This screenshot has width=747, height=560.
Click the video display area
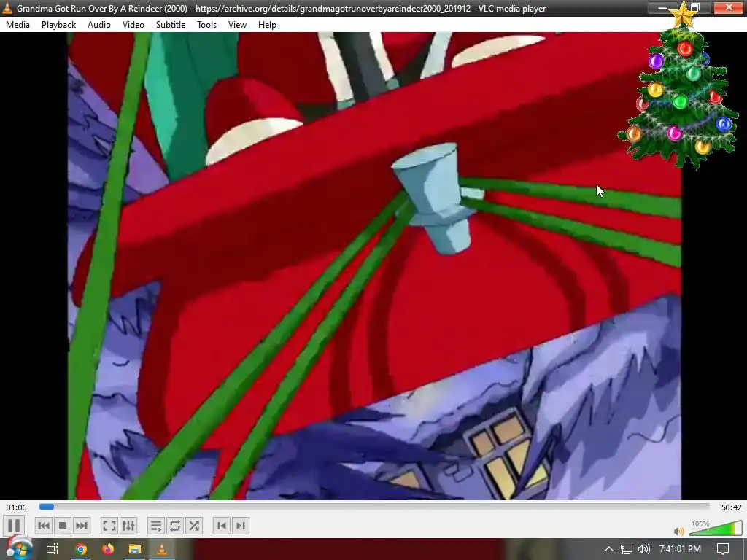coord(374,266)
